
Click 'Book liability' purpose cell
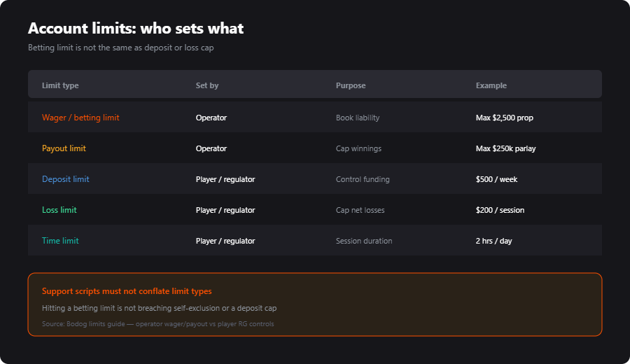pyautogui.click(x=358, y=118)
